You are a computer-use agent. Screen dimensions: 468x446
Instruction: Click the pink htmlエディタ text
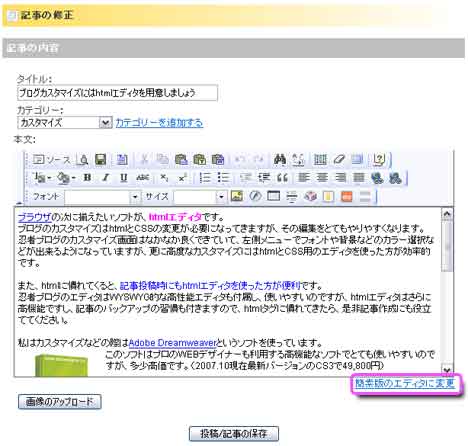coord(175,217)
